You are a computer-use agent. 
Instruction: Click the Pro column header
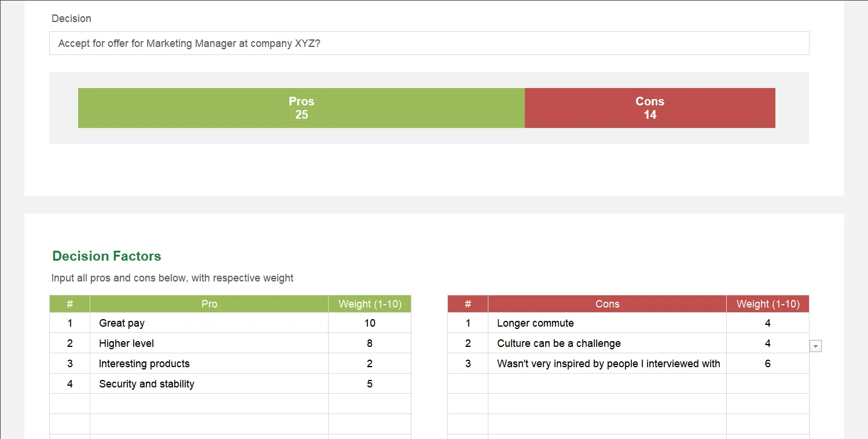pos(209,303)
